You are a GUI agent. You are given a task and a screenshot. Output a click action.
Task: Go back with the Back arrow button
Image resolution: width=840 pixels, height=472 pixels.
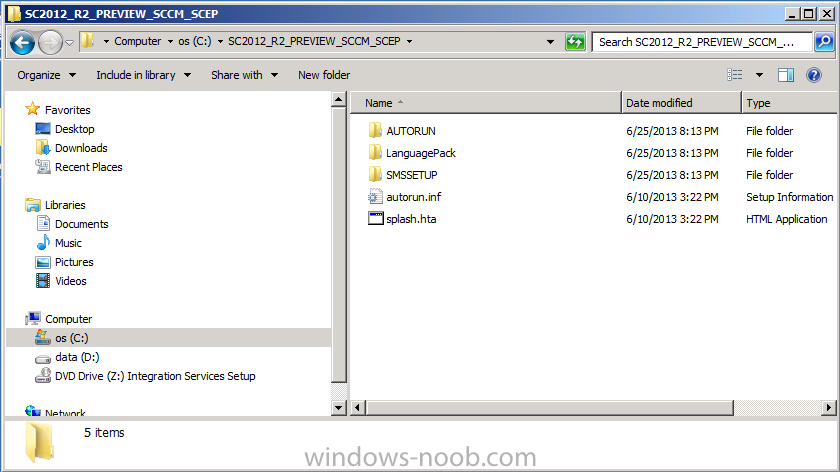[22, 42]
